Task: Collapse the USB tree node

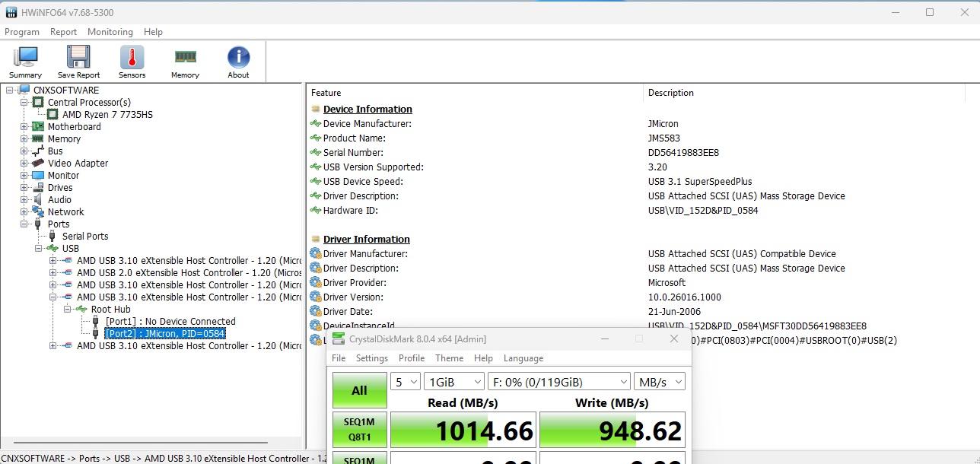Action: 38,249
